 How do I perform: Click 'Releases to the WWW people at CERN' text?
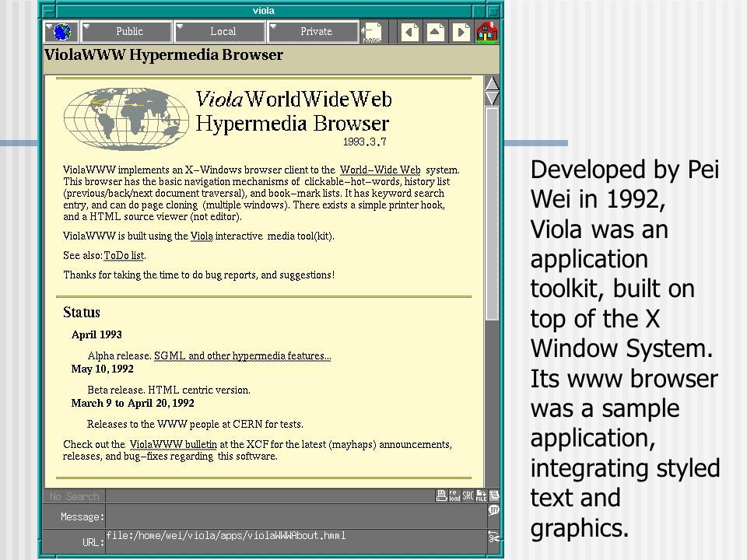pyautogui.click(x=195, y=425)
